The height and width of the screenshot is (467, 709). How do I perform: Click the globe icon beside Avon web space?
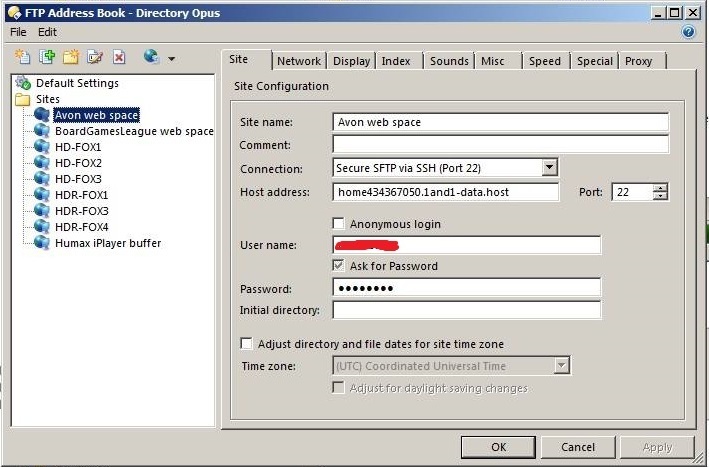coord(42,115)
